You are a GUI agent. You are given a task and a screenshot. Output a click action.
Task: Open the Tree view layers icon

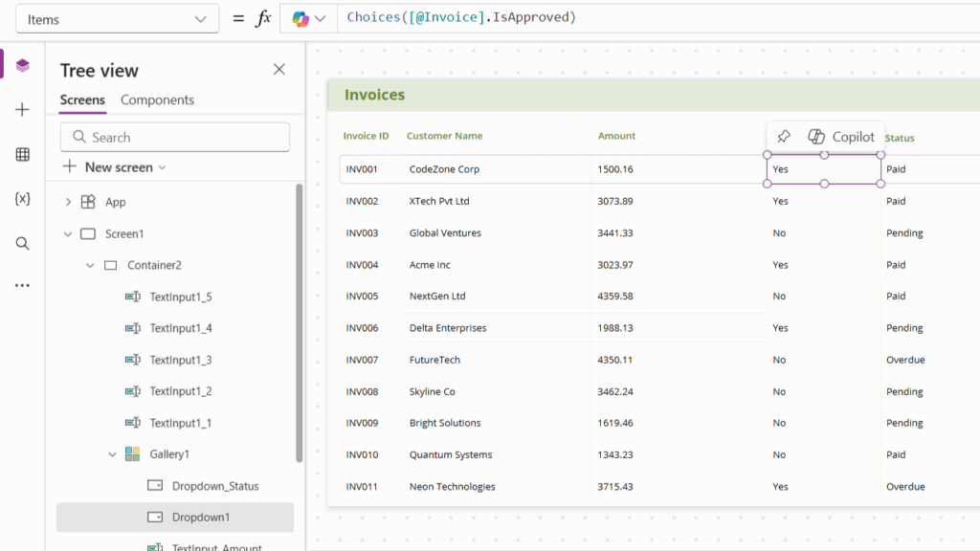tap(23, 66)
